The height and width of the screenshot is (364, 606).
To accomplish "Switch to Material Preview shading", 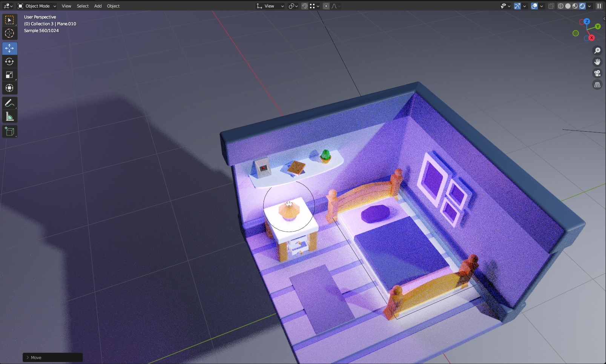I will tap(575, 6).
